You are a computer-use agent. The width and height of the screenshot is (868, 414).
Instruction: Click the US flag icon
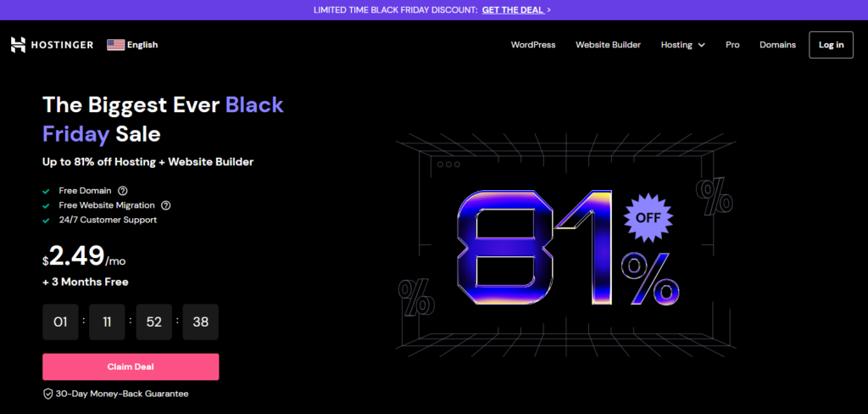click(x=115, y=45)
